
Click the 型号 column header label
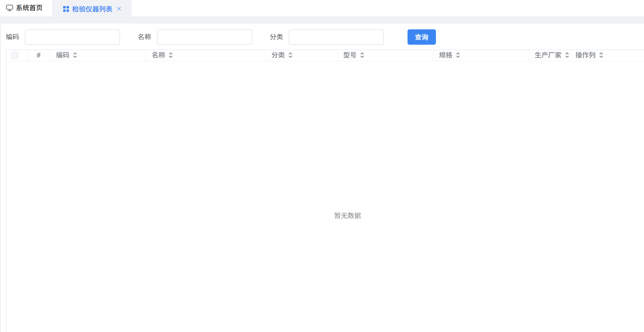pos(350,55)
